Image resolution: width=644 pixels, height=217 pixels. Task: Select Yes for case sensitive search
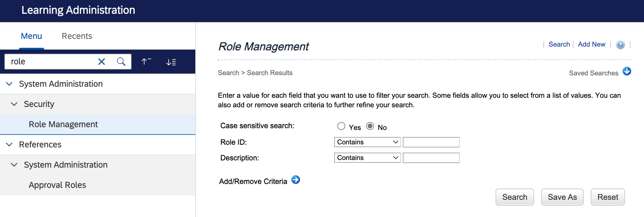pyautogui.click(x=341, y=126)
